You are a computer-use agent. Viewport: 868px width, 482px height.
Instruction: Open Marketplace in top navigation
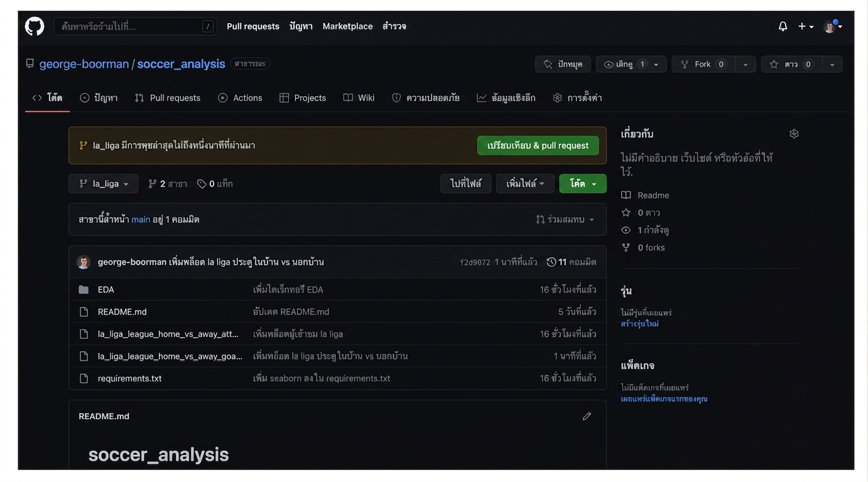coord(347,26)
